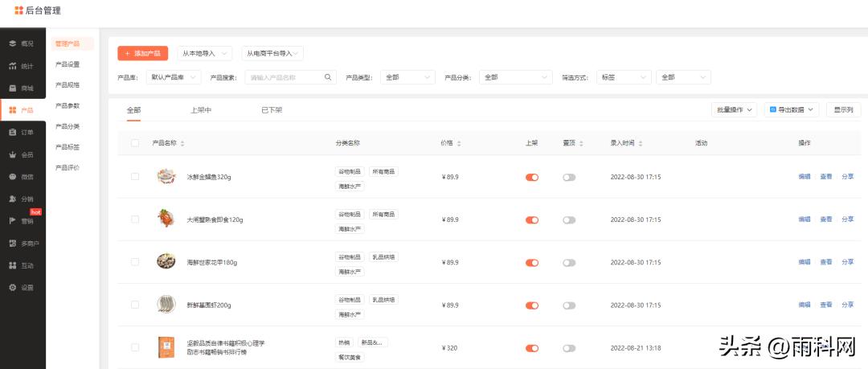Viewport: 868px width, 369px height.
Task: Click the 添加产品 button
Action: tap(142, 53)
